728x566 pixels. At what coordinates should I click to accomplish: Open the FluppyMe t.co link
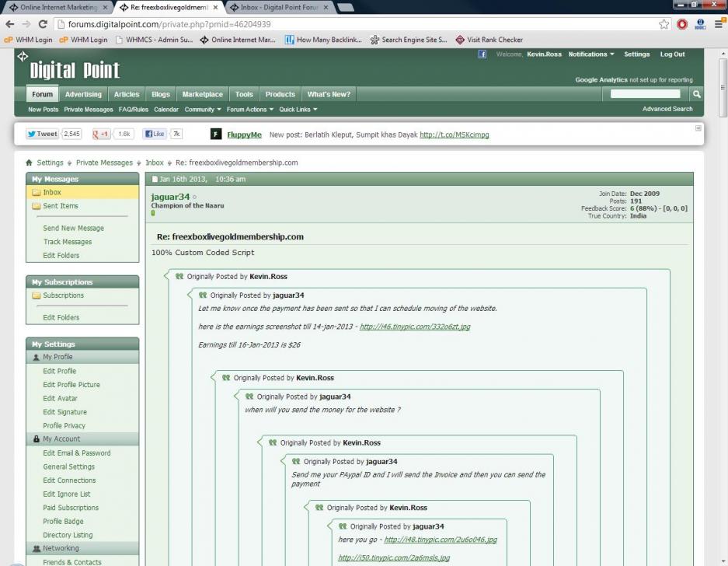[x=454, y=135]
